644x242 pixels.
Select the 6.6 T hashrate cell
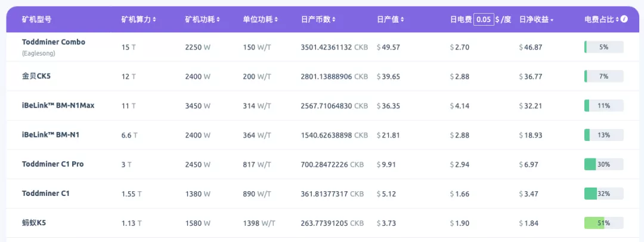[x=129, y=135]
